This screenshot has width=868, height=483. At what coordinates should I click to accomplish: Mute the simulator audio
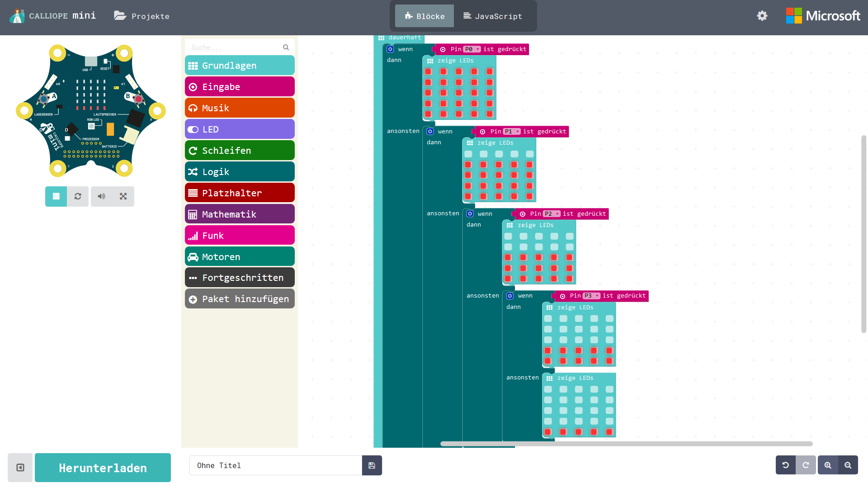pyautogui.click(x=102, y=196)
